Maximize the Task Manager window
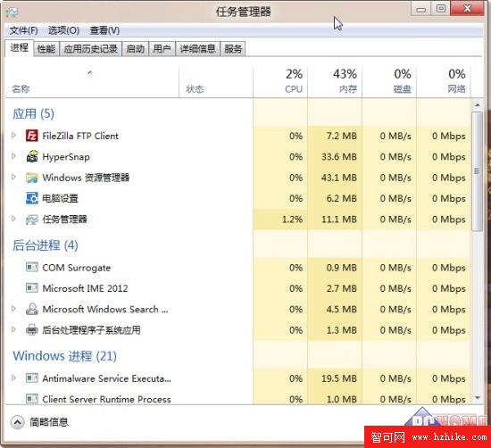491x448 pixels. pos(441,8)
